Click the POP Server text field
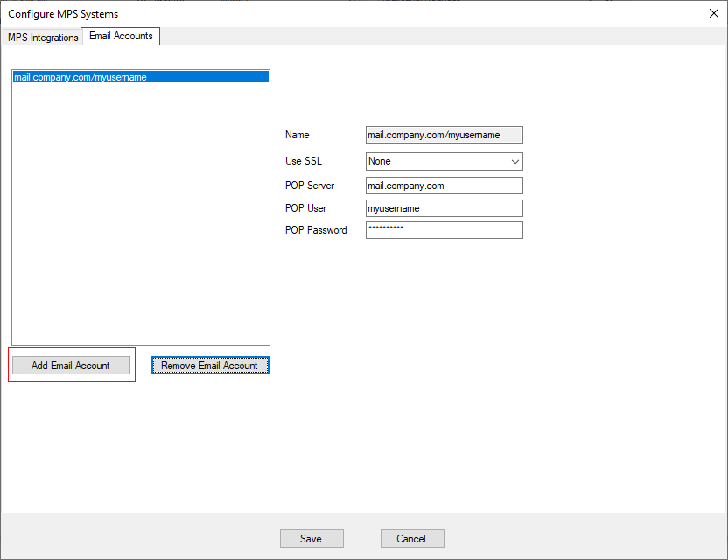The width and height of the screenshot is (728, 560). 444,185
